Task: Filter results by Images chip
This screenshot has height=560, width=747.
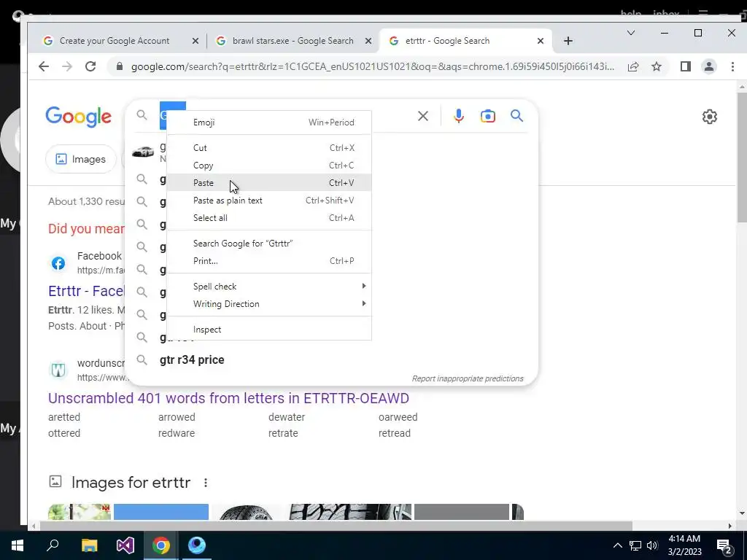Action: click(x=80, y=159)
